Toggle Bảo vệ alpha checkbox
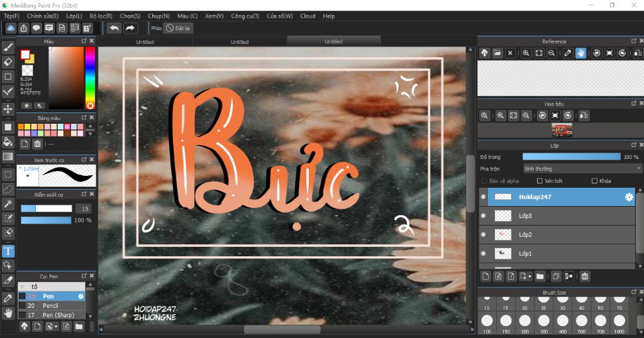This screenshot has width=644, height=338. (484, 181)
